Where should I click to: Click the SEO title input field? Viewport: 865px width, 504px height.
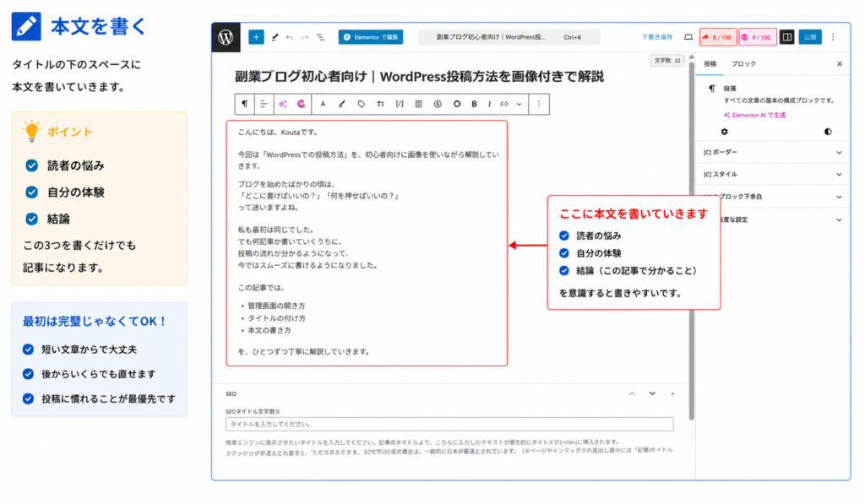[449, 424]
